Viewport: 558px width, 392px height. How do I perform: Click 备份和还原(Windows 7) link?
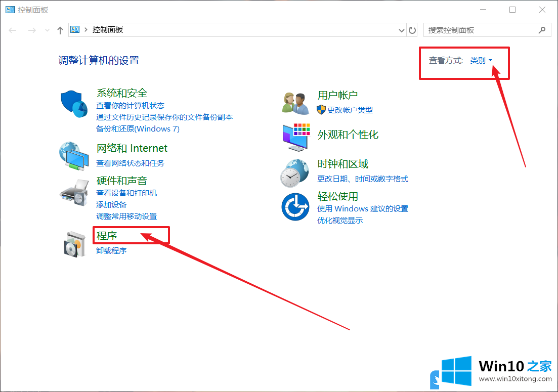click(x=138, y=128)
